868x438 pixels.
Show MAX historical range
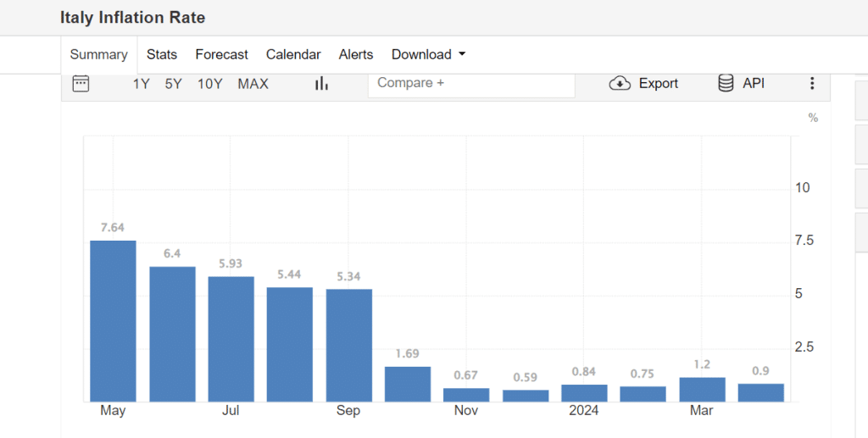click(253, 83)
